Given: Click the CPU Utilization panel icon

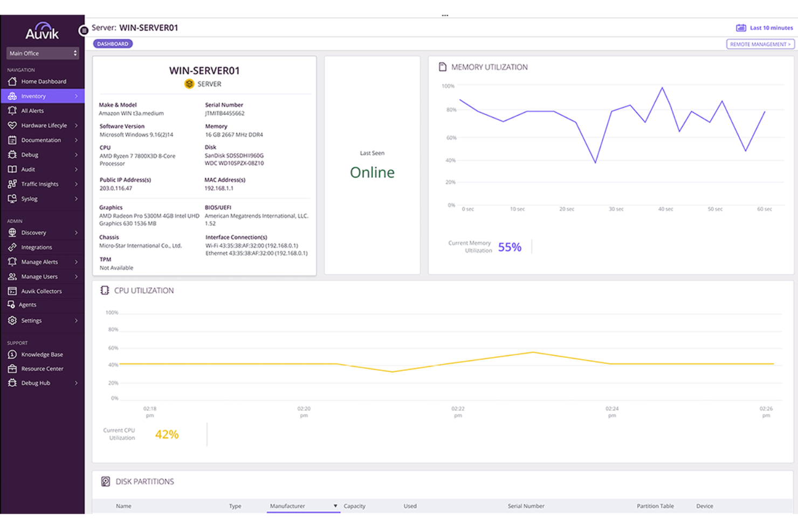Looking at the screenshot, I should click(x=105, y=290).
